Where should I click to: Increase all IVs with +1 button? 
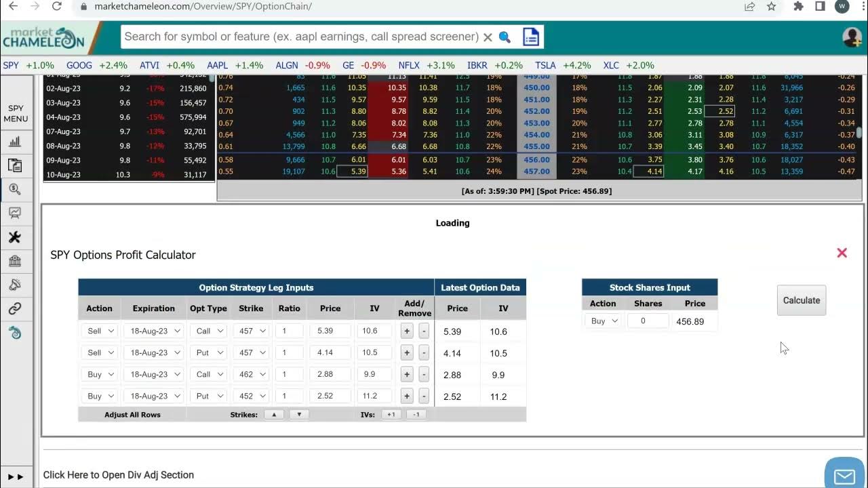click(391, 414)
